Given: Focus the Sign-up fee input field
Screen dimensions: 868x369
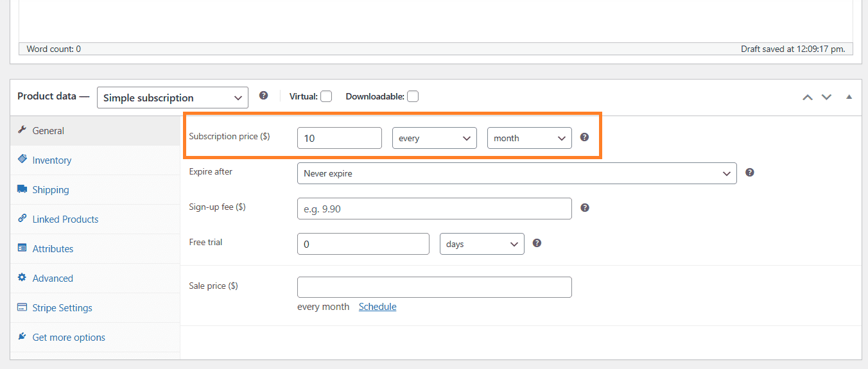Looking at the screenshot, I should tap(435, 209).
